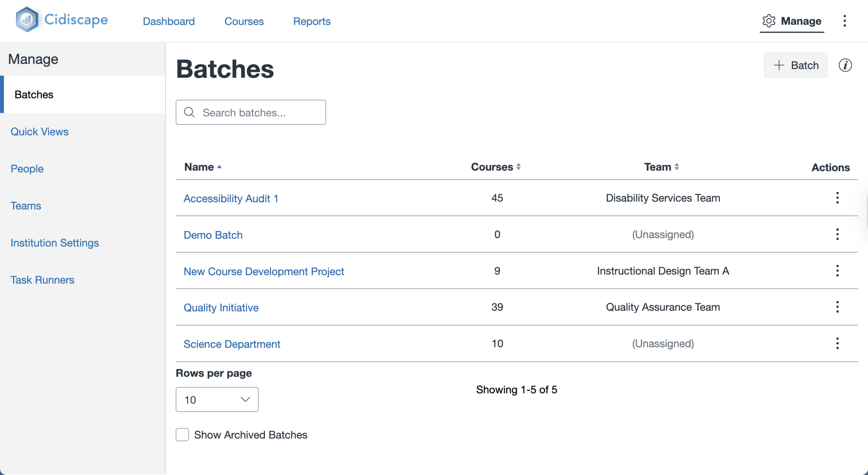
Task: Open the top-right kebab menu
Action: (844, 21)
